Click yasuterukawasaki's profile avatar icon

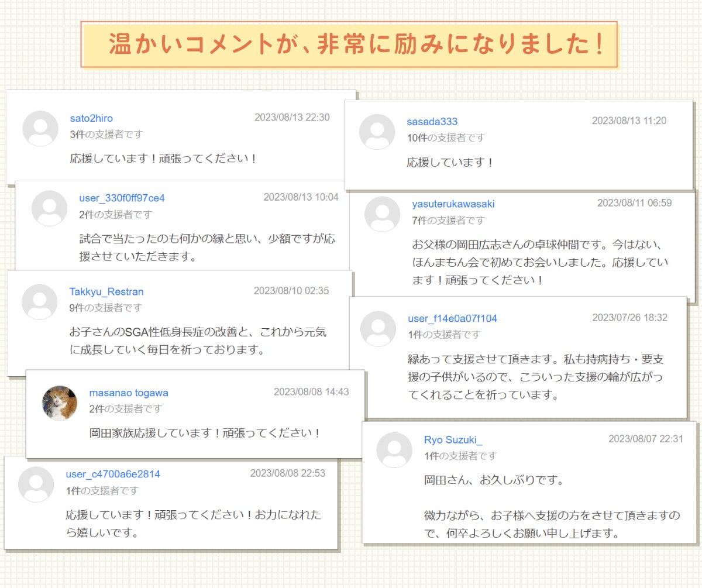382,214
